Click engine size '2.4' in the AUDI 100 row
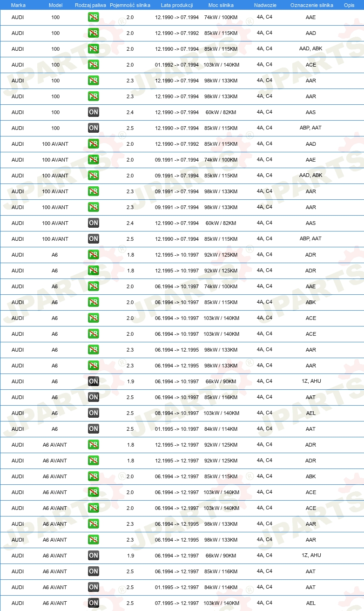The image size is (364, 611). click(x=130, y=112)
